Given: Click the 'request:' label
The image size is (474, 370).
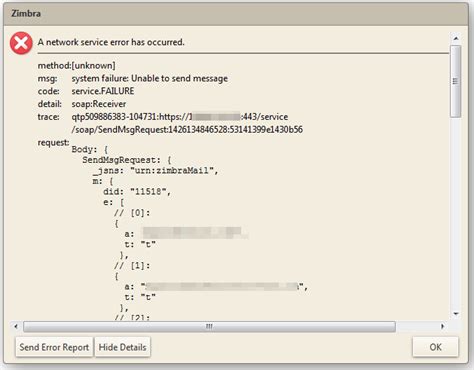Looking at the screenshot, I should click(53, 143).
